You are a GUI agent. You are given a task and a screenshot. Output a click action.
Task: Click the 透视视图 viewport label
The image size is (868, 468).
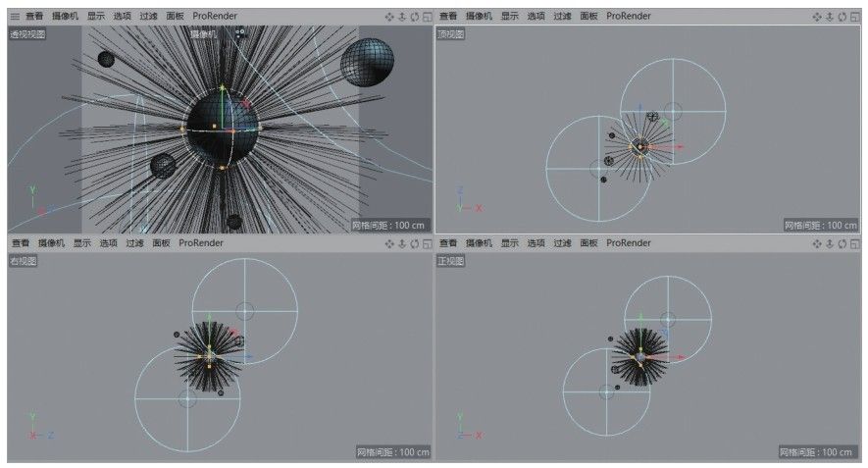tap(27, 34)
